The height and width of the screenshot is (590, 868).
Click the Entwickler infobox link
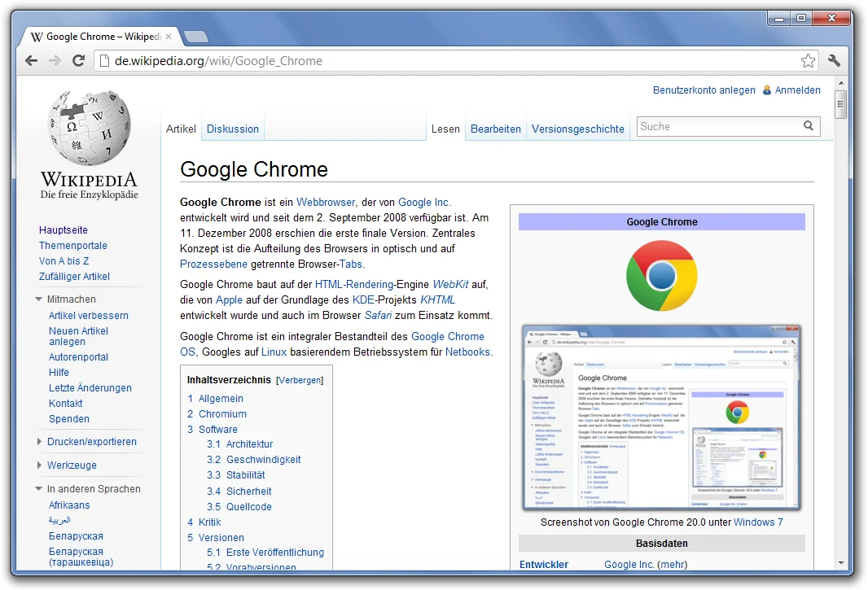pos(544,564)
